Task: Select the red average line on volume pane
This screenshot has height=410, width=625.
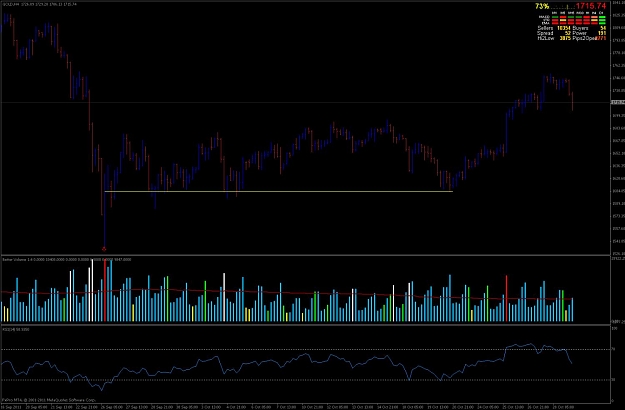Action: pyautogui.click(x=287, y=294)
